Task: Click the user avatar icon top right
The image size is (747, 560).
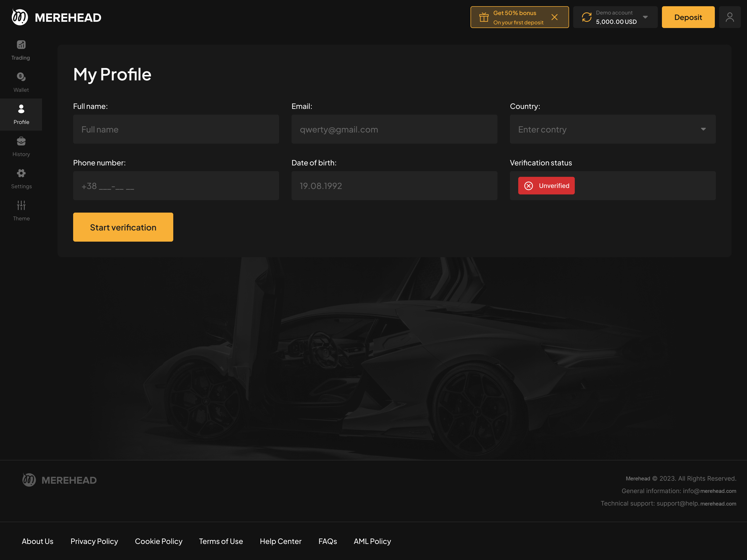Action: (729, 17)
